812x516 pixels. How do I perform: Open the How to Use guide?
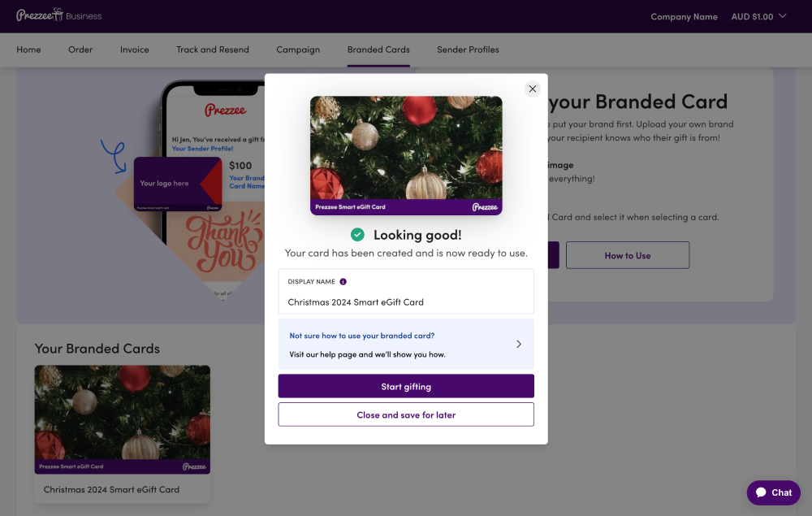627,254
